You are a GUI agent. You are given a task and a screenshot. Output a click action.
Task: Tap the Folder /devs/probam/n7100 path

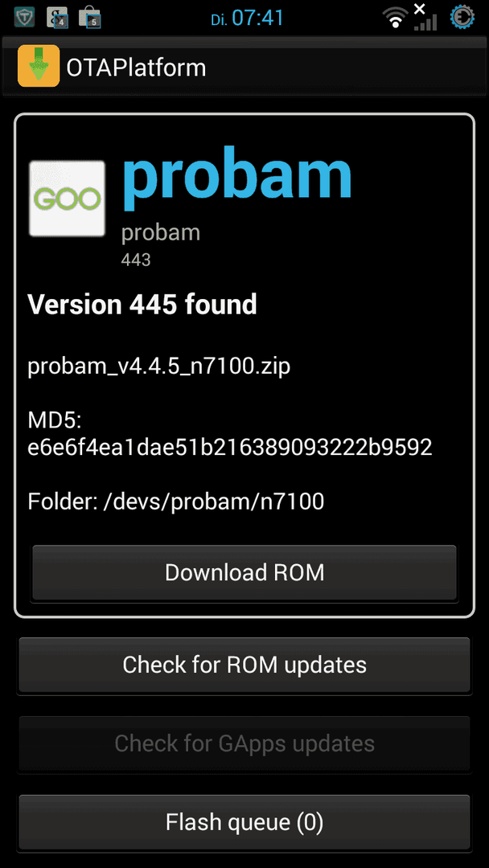[175, 502]
